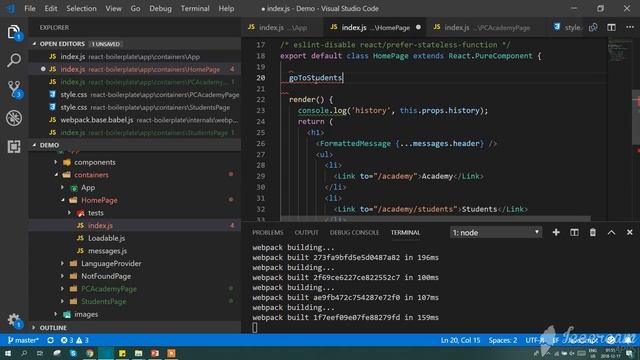This screenshot has height=360, width=640.
Task: Open the Windows Start menu
Action: tap(8, 353)
